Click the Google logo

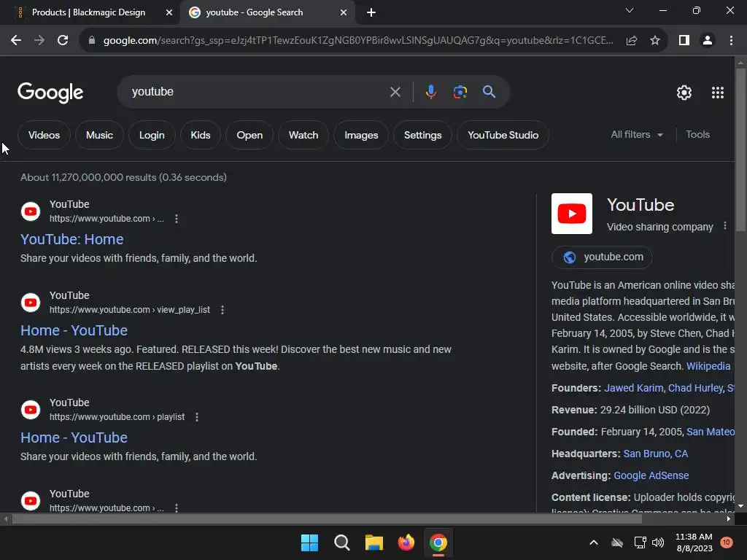[x=50, y=93]
